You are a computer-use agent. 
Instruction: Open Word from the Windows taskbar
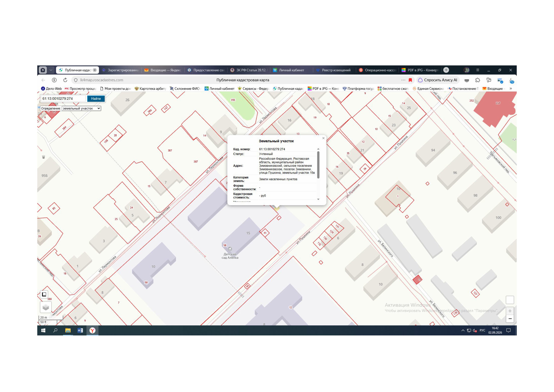point(80,330)
